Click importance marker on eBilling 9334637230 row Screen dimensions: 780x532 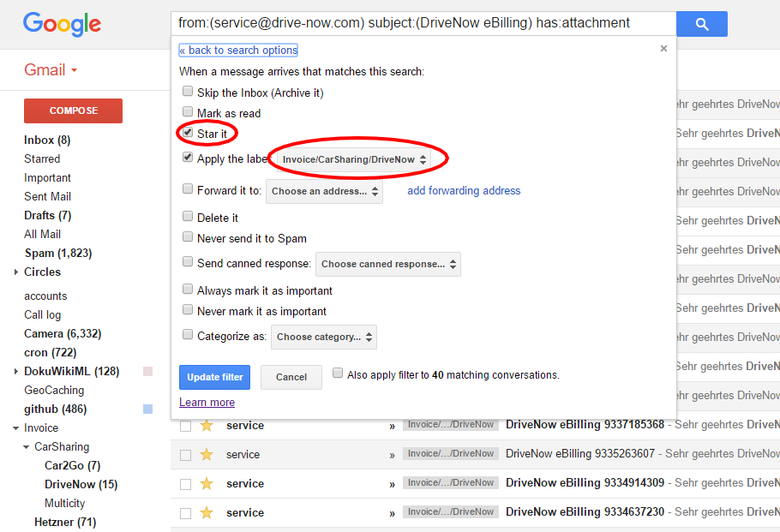(x=392, y=513)
